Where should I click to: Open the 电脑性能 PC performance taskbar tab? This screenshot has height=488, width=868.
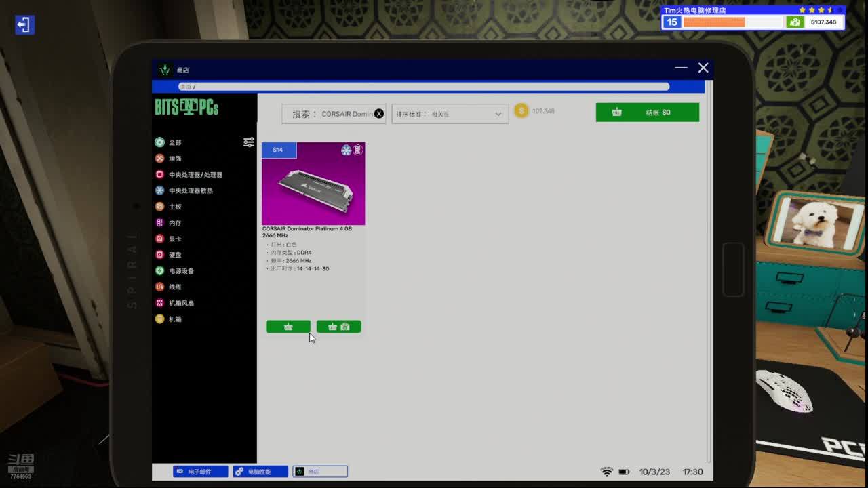(260, 472)
